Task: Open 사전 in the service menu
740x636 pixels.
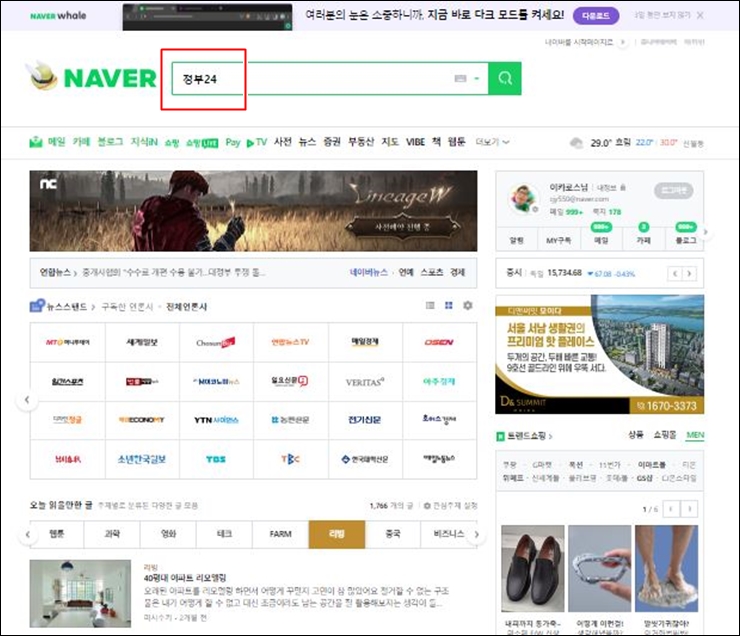Action: click(283, 142)
